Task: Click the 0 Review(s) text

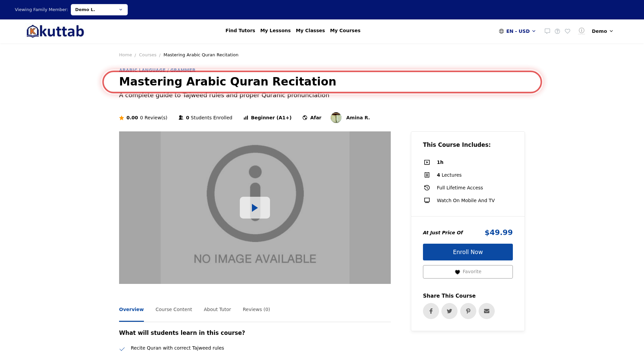Action: click(x=154, y=118)
